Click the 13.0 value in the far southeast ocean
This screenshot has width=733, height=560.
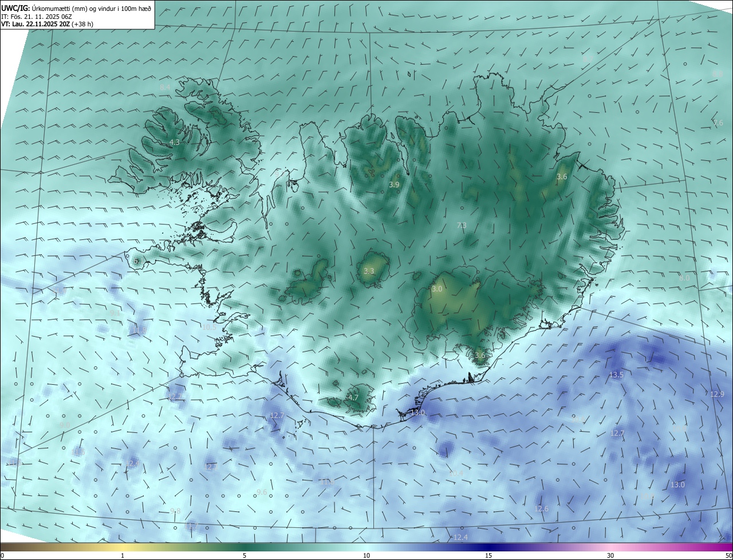677,484
